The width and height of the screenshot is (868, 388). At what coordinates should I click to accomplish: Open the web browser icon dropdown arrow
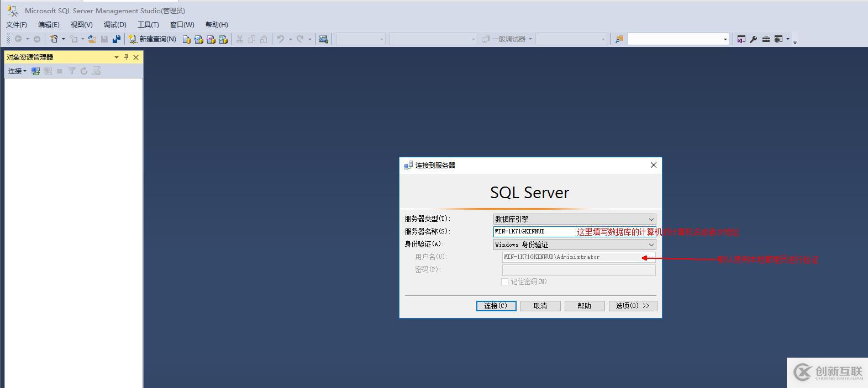tap(788, 39)
